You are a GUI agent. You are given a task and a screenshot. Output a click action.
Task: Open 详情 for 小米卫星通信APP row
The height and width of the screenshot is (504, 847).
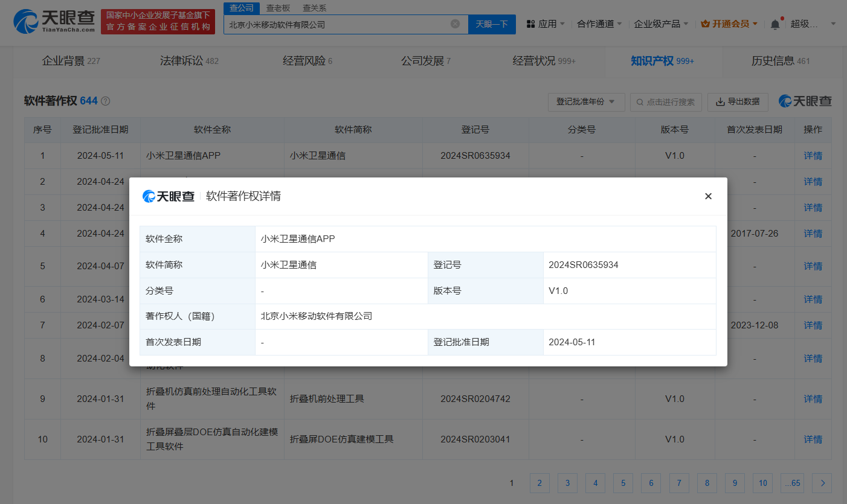[x=813, y=155]
